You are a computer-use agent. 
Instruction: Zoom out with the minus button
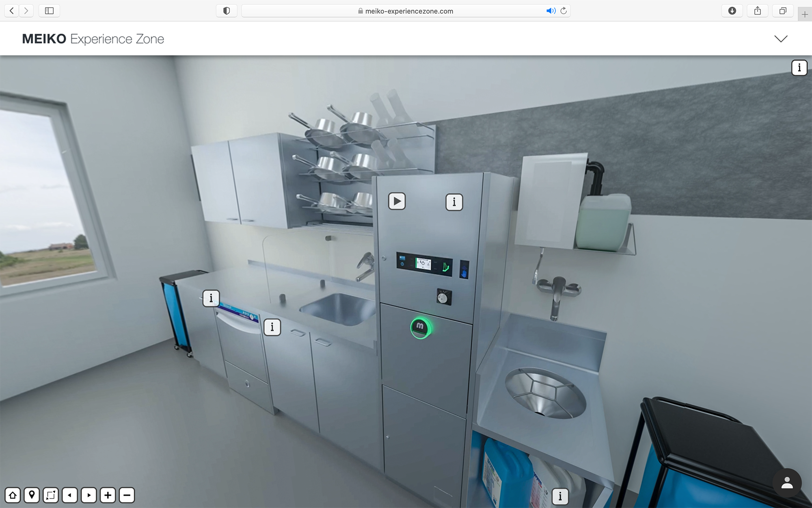click(x=127, y=495)
